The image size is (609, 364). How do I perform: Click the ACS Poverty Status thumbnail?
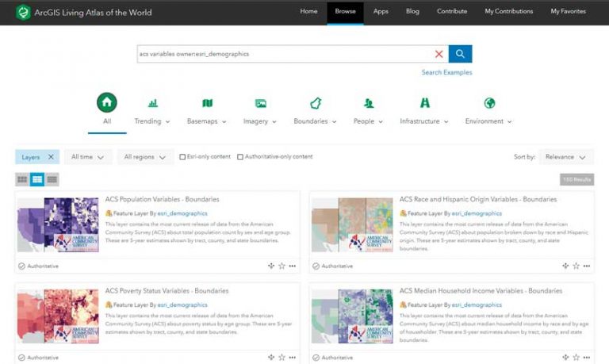(58, 316)
